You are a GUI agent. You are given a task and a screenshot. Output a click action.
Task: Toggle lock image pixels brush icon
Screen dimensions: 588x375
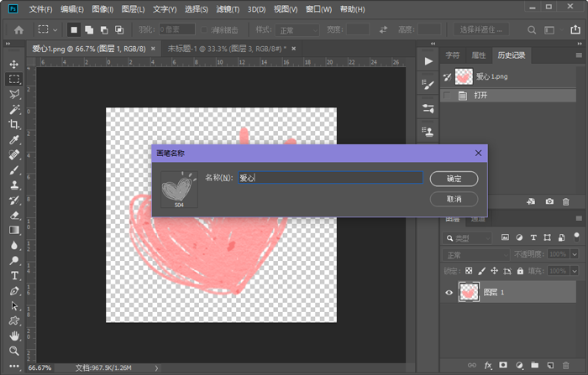(x=482, y=270)
